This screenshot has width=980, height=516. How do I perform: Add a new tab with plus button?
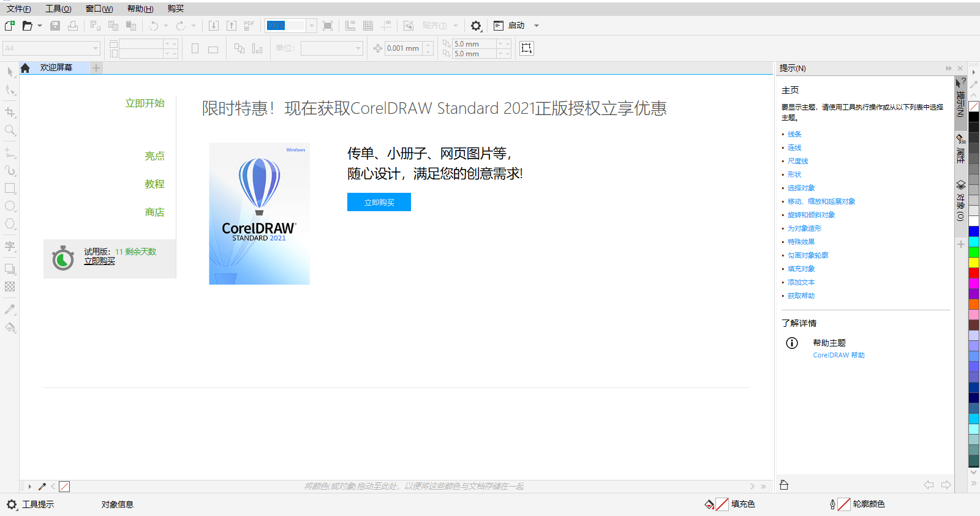click(x=96, y=68)
